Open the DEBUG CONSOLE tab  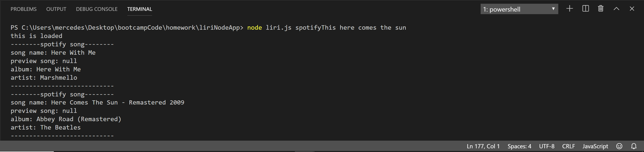point(97,9)
